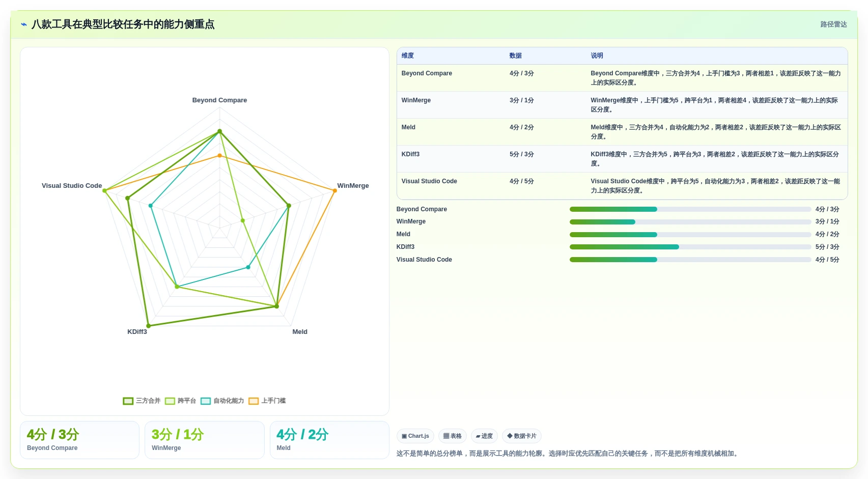Click the WinMerge radar axis label
Viewport: 868px width, 479px height.
(353, 186)
